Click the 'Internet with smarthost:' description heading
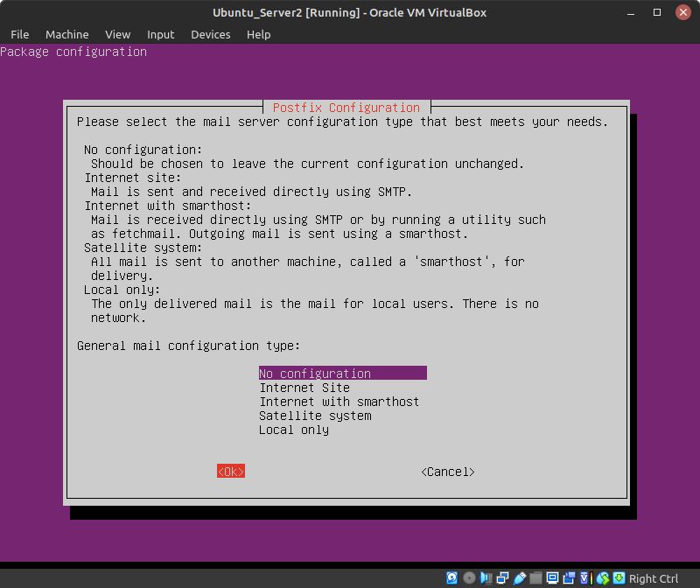This screenshot has height=588, width=700. click(x=168, y=206)
